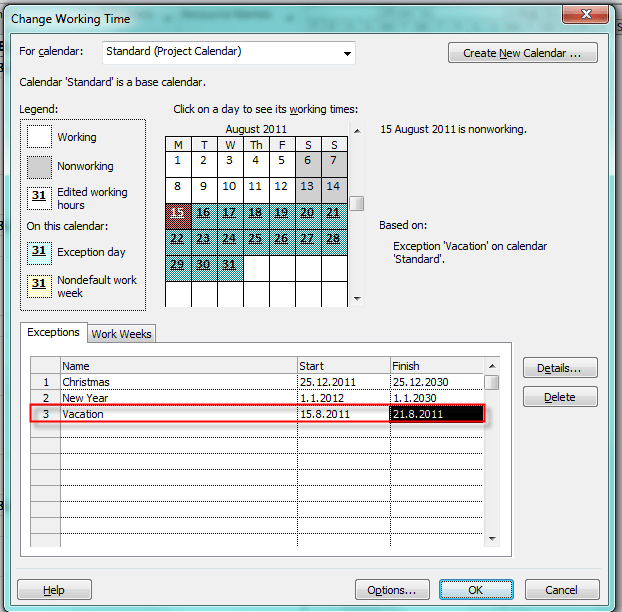Open the Help button
The image size is (622, 612).
54,590
